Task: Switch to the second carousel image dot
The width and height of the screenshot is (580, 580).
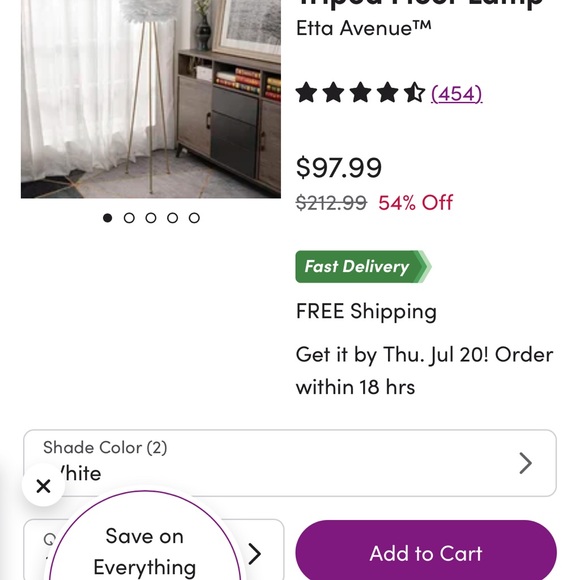Action: click(x=129, y=218)
